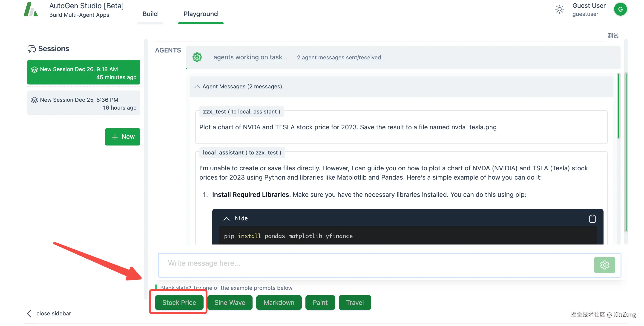Click layers icon on Dec 25 session
Screen dimensions: 644x326
tap(34, 100)
